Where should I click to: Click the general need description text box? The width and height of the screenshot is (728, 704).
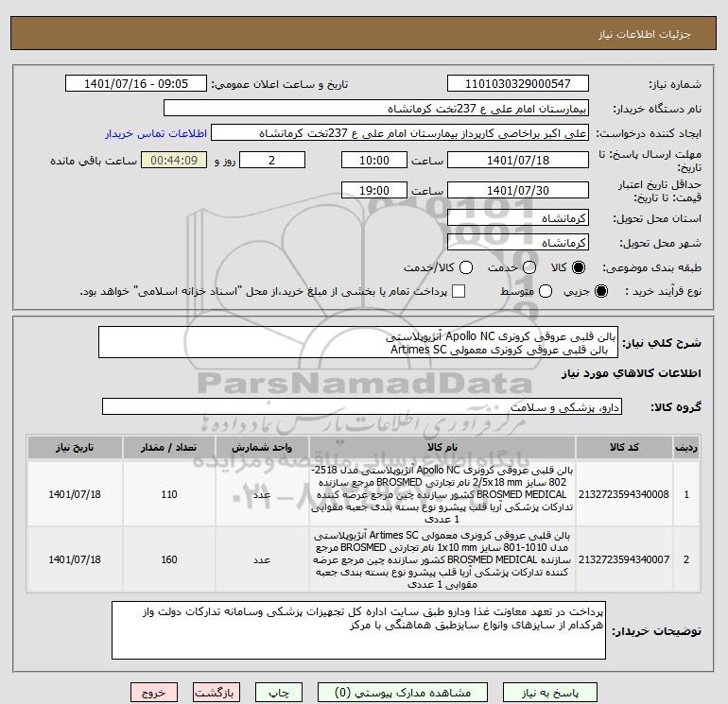click(x=358, y=342)
